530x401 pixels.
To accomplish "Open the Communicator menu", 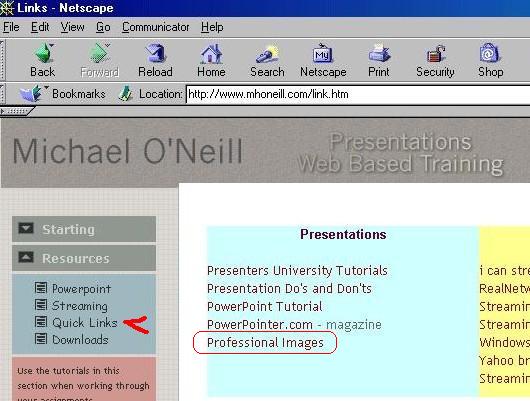I will 155,27.
